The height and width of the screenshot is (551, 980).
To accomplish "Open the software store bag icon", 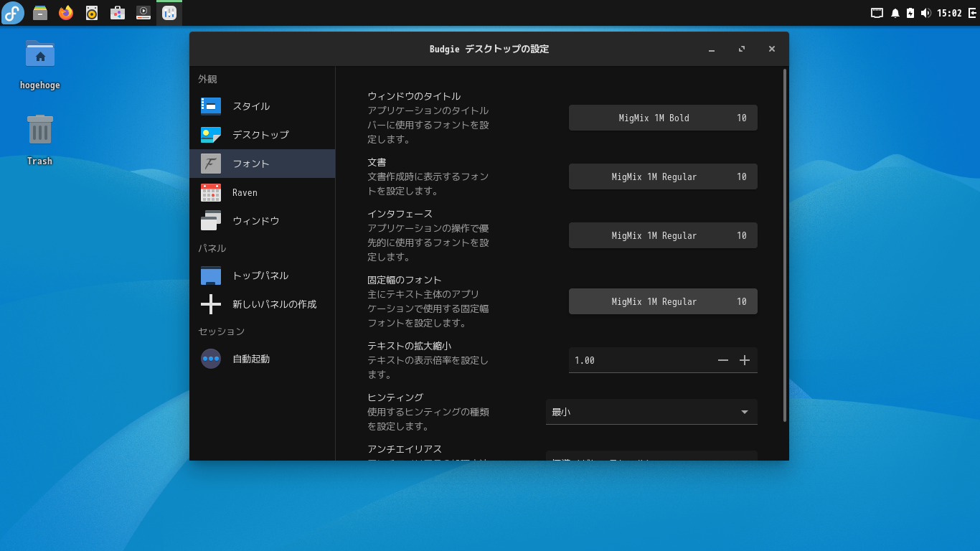I will [118, 13].
